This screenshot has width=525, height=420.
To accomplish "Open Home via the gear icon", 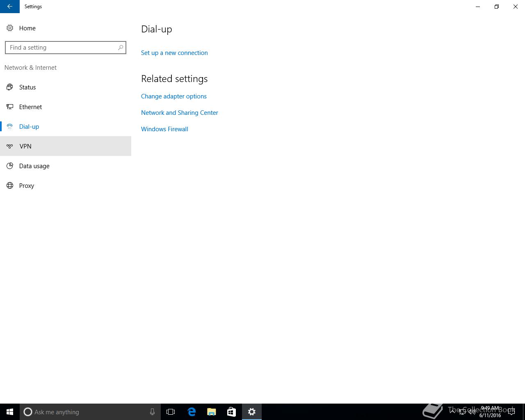I will point(10,28).
